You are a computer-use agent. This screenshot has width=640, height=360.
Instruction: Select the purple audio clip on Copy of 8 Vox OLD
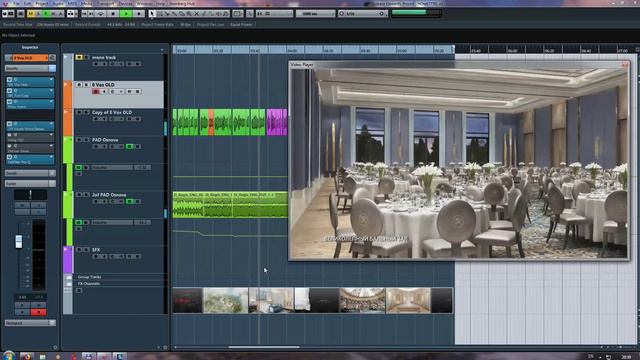pos(277,122)
